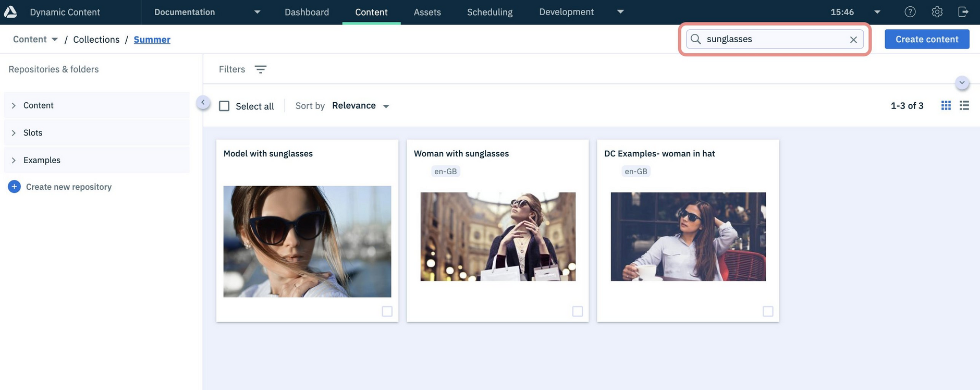Select the Model with sunglasses card checkbox

click(387, 311)
